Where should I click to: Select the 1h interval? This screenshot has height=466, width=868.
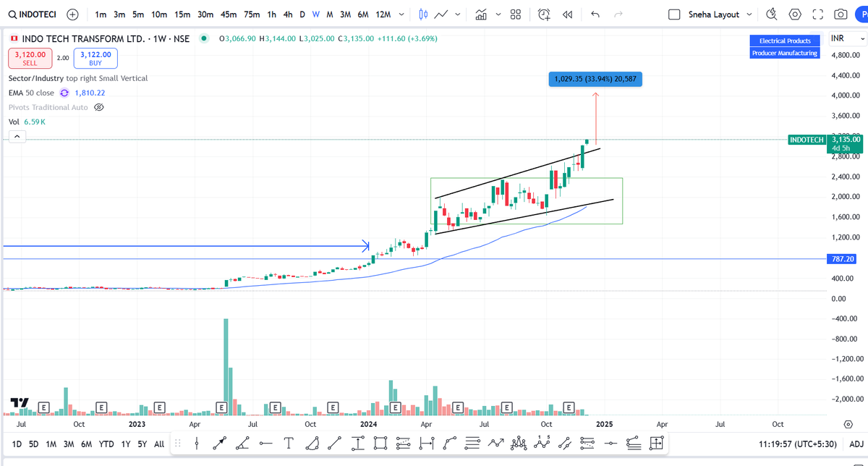click(x=271, y=14)
